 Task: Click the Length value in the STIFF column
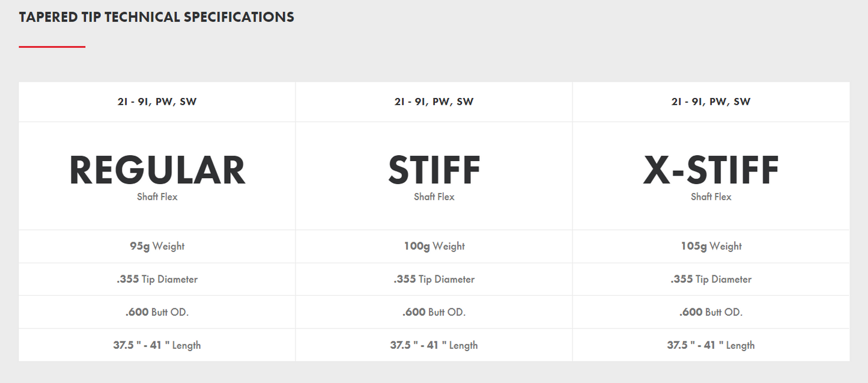[434, 345]
